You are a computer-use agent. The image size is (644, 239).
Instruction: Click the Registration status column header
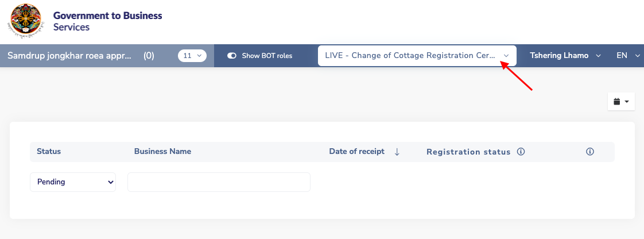pos(468,152)
